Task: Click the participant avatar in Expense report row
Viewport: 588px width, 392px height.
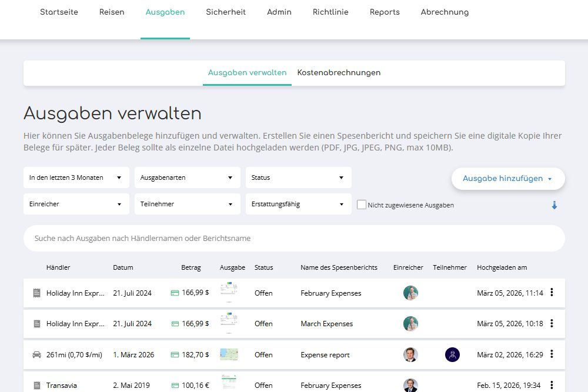Action: (x=452, y=354)
